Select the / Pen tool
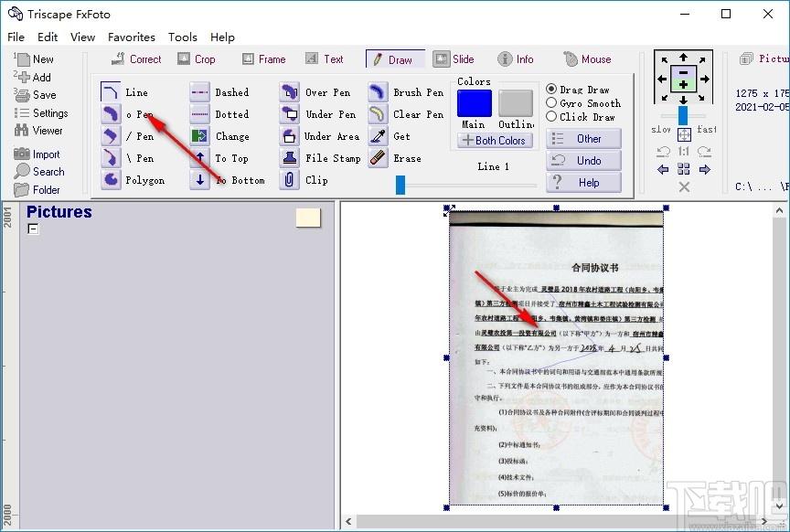Screen dimensions: 790x532 (x=111, y=136)
